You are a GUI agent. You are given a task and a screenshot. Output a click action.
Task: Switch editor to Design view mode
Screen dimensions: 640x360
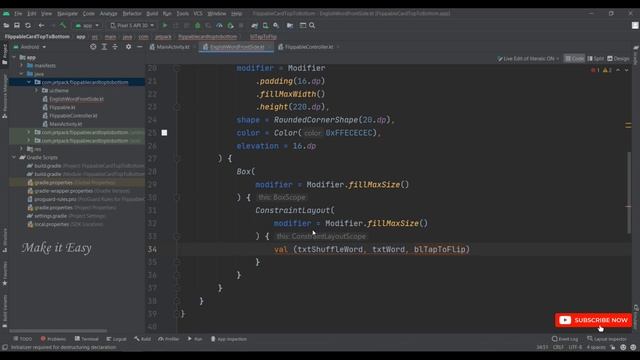coord(618,59)
